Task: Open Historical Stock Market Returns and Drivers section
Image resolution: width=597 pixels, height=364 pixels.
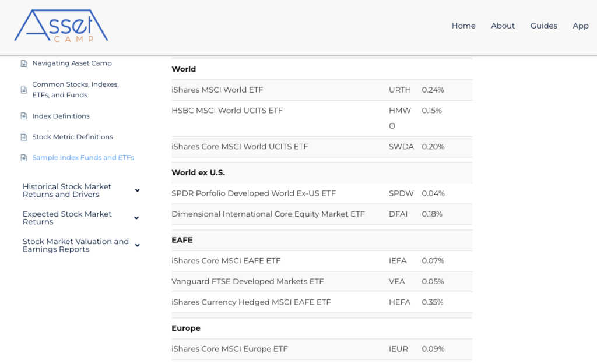Action: pyautogui.click(x=67, y=190)
